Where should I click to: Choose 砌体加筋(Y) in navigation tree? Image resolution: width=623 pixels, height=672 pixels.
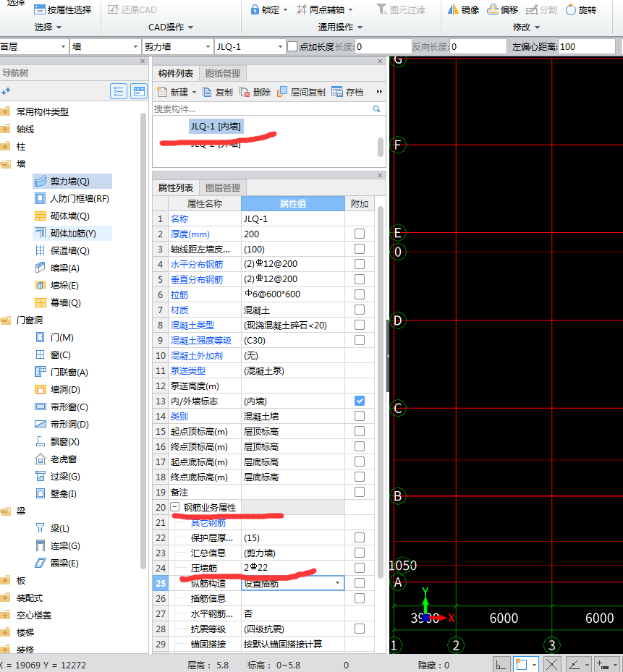point(73,234)
